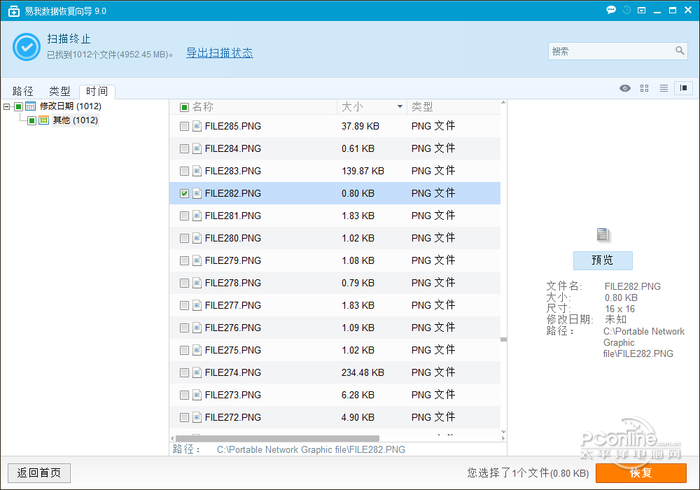Switch to the 类型 tab
Image resolution: width=700 pixels, height=490 pixels.
pyautogui.click(x=60, y=91)
